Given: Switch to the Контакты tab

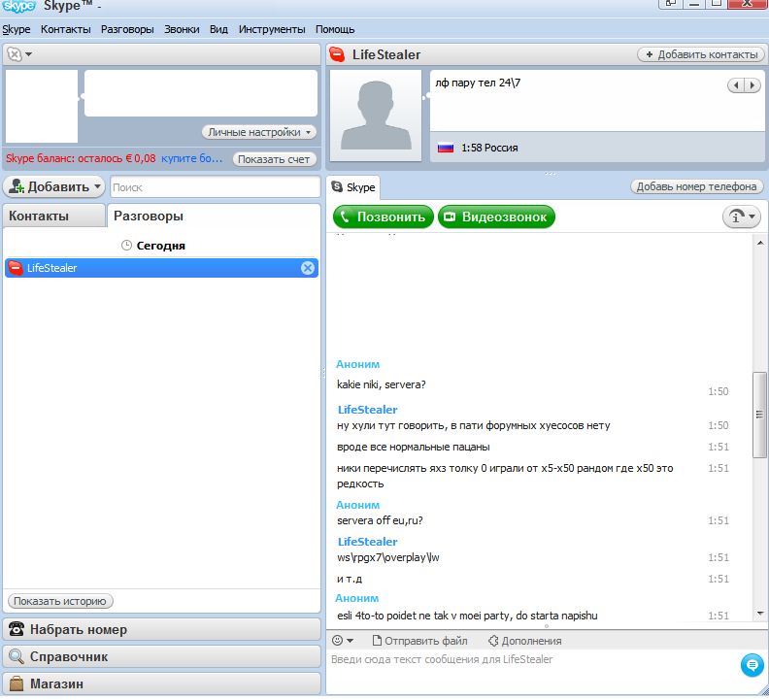Looking at the screenshot, I should [x=54, y=216].
